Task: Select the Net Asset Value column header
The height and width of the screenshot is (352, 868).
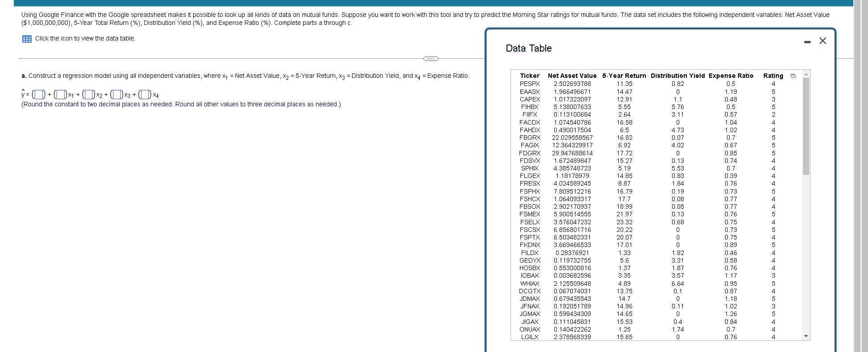Action: tap(572, 76)
